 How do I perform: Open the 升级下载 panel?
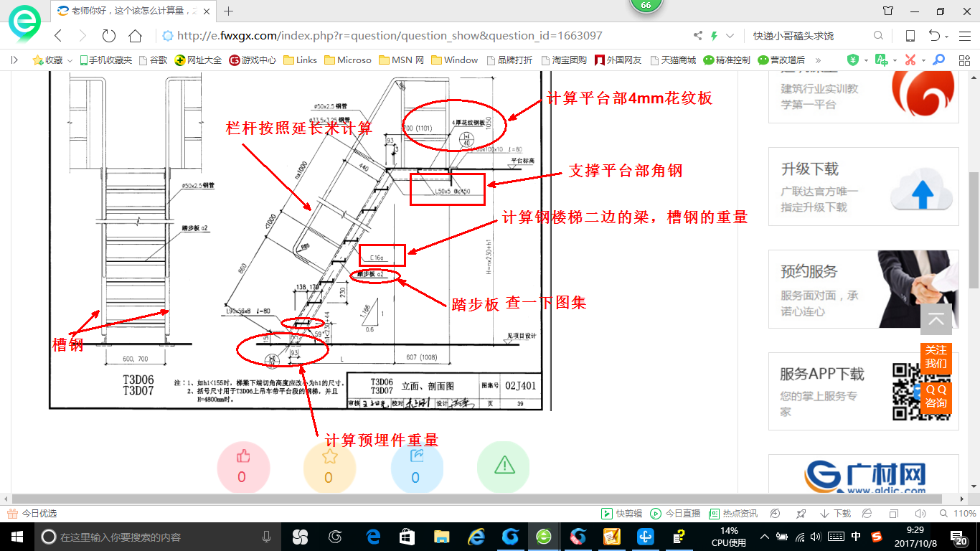863,187
